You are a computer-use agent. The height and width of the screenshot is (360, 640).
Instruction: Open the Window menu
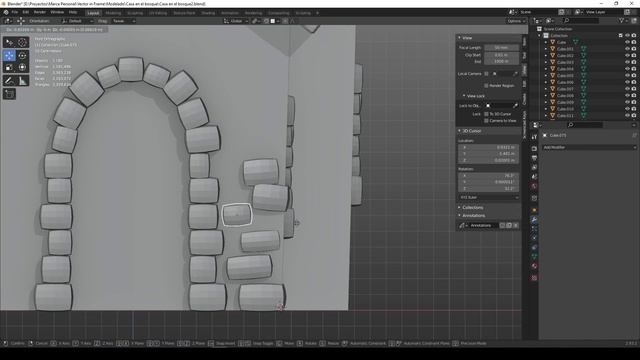point(57,12)
